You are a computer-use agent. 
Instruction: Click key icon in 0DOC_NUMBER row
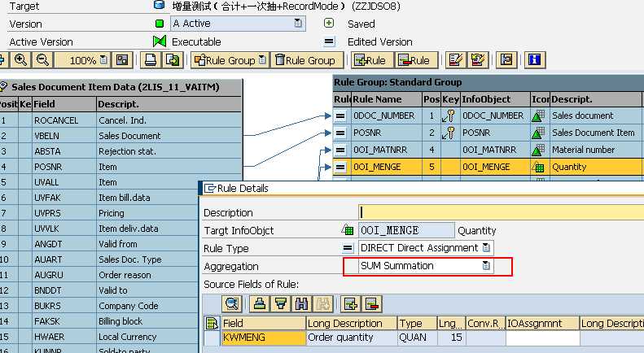coord(449,116)
